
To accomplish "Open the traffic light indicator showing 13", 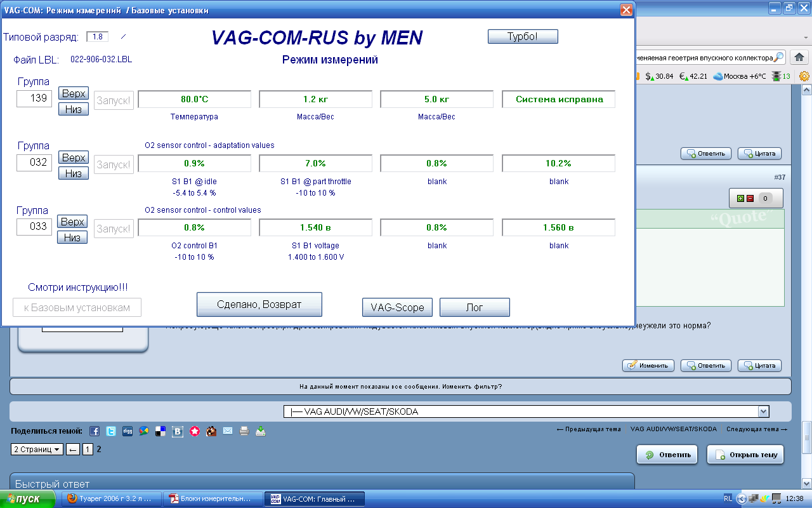I will (x=782, y=76).
